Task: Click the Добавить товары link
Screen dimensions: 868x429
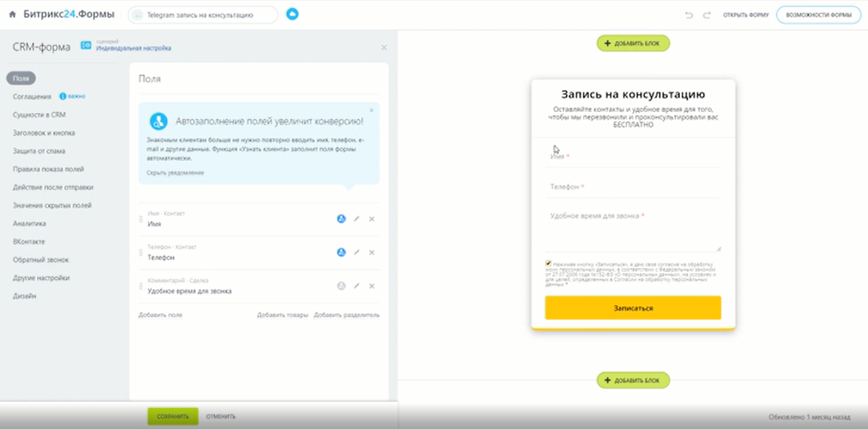Action: [283, 315]
